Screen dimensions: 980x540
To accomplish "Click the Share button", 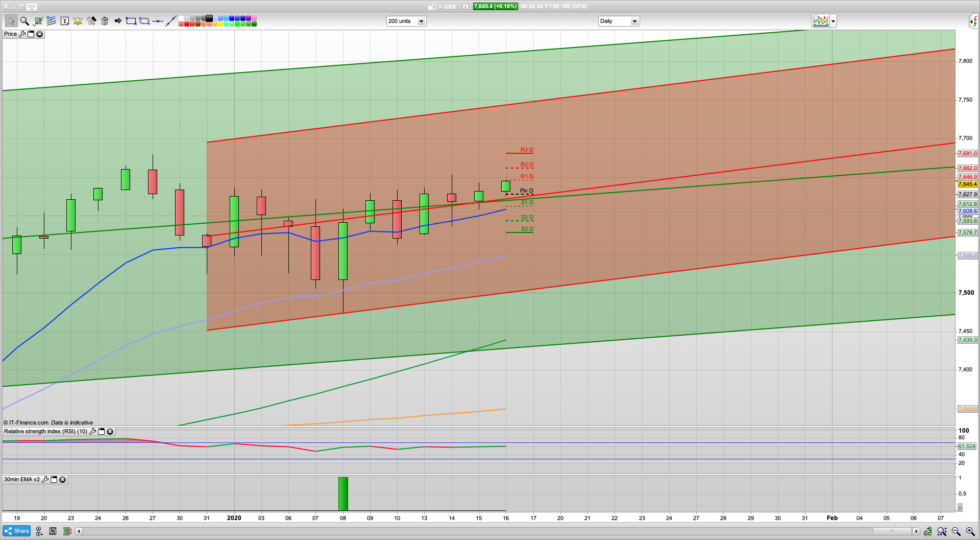I will pyautogui.click(x=17, y=531).
